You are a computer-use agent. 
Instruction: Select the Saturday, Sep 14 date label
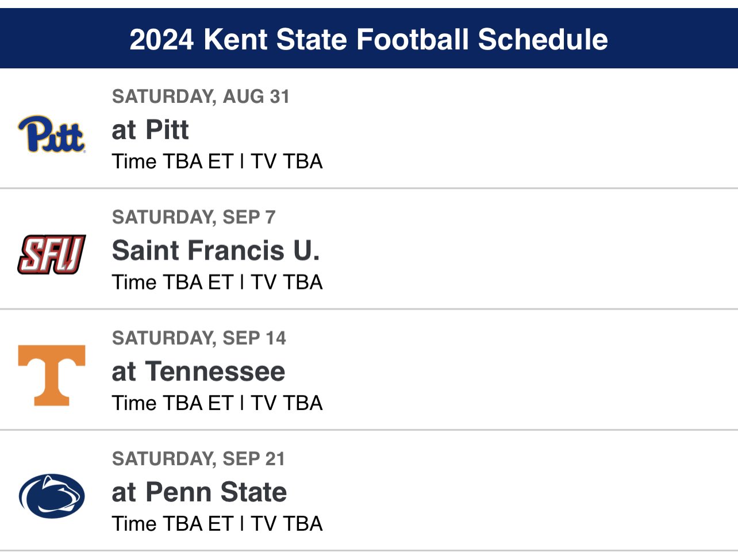point(199,338)
